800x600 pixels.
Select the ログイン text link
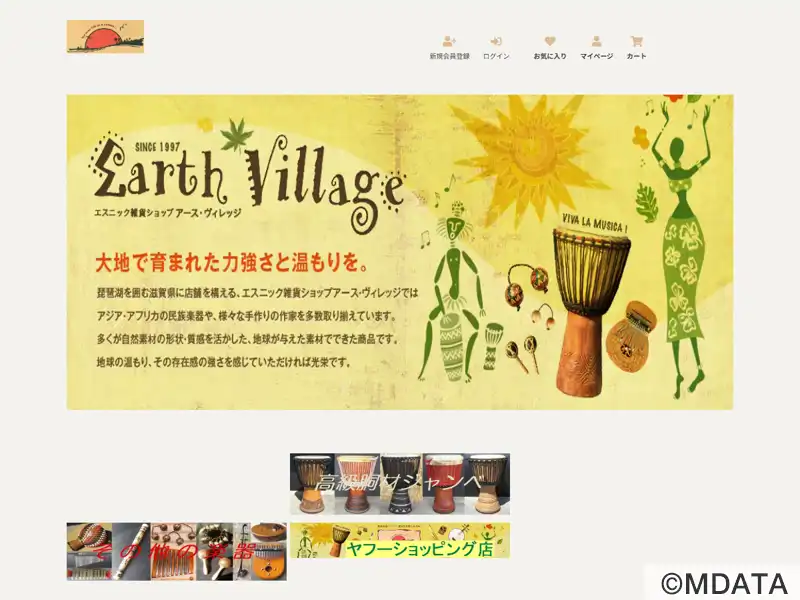[x=496, y=56]
